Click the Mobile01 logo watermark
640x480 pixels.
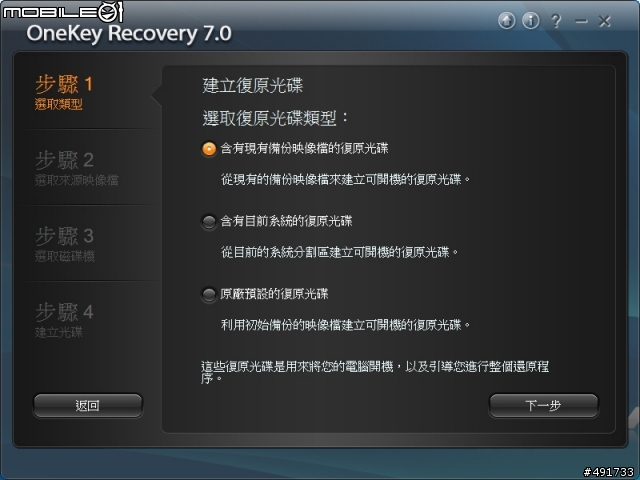click(63, 11)
